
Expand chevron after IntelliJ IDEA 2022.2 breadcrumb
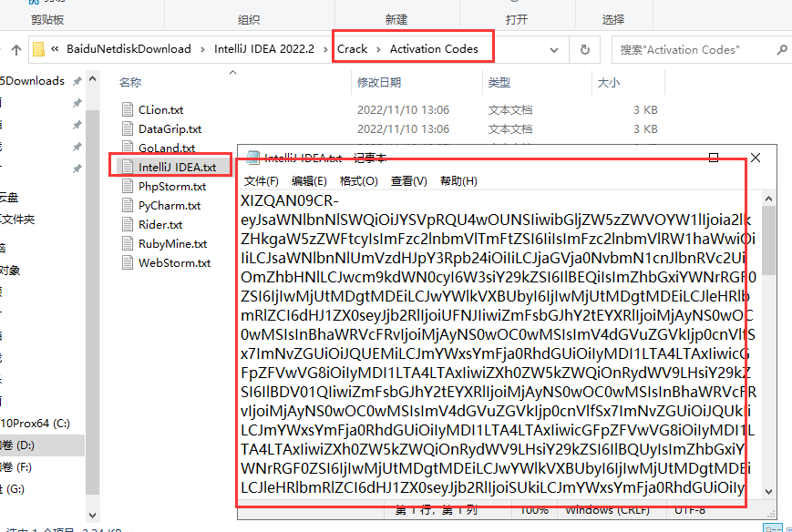click(x=325, y=49)
